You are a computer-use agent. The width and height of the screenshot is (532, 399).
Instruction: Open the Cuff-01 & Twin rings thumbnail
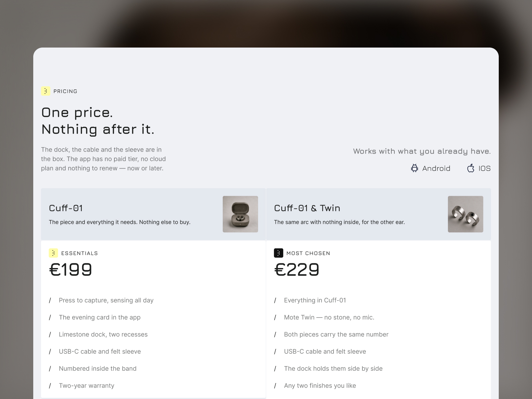point(465,214)
